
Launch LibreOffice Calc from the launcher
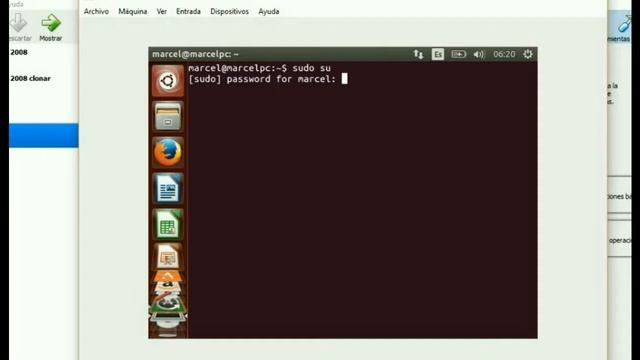coord(168,224)
